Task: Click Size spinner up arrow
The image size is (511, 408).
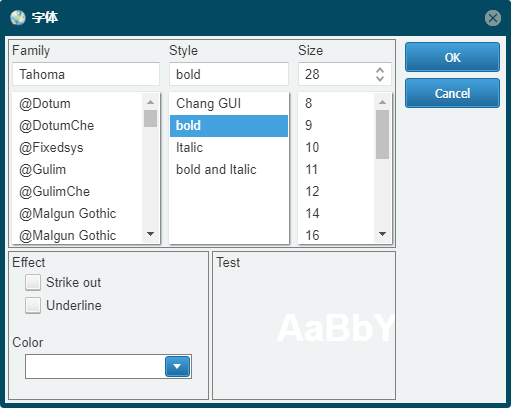Action: pyautogui.click(x=380, y=70)
